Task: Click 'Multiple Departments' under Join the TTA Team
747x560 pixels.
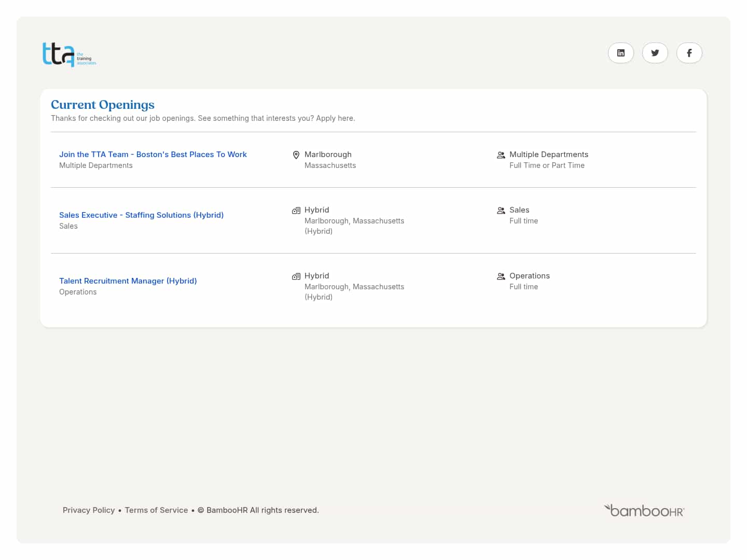Action: pyautogui.click(x=96, y=165)
